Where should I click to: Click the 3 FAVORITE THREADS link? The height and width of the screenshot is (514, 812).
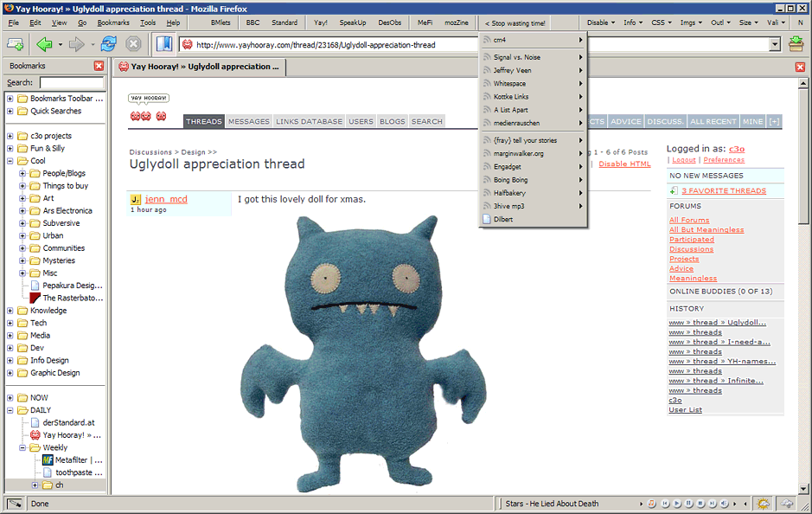724,190
